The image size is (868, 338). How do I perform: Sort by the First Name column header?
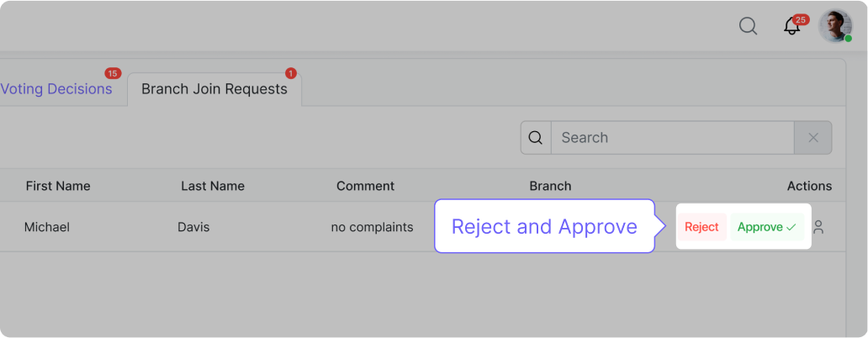(58, 186)
